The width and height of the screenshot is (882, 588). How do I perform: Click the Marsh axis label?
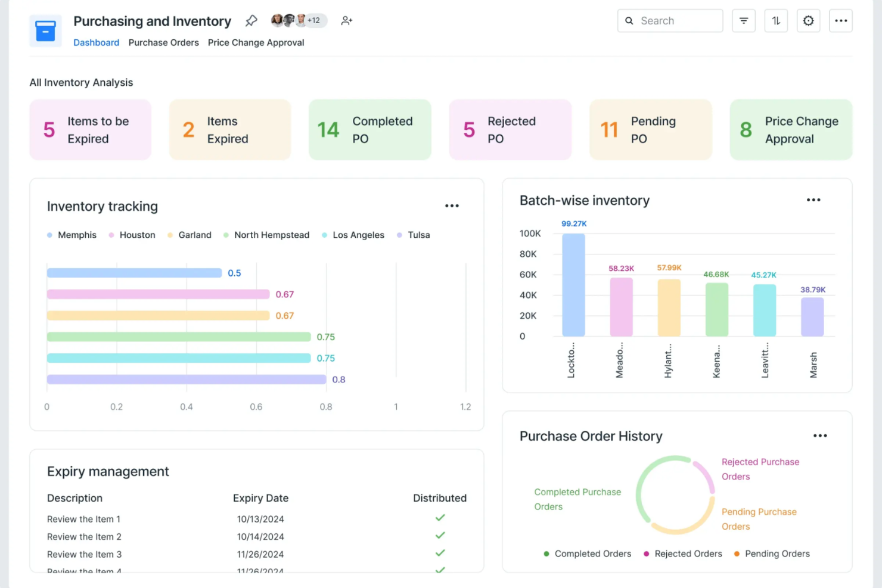[x=813, y=365]
